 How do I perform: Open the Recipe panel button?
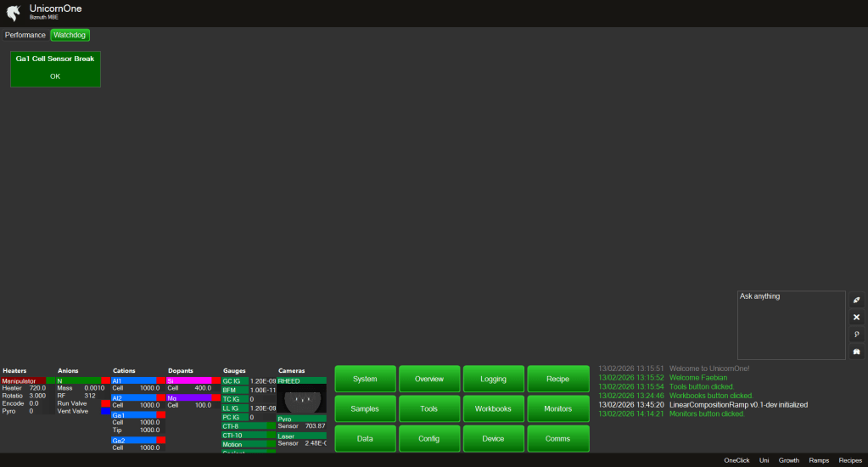click(x=557, y=379)
